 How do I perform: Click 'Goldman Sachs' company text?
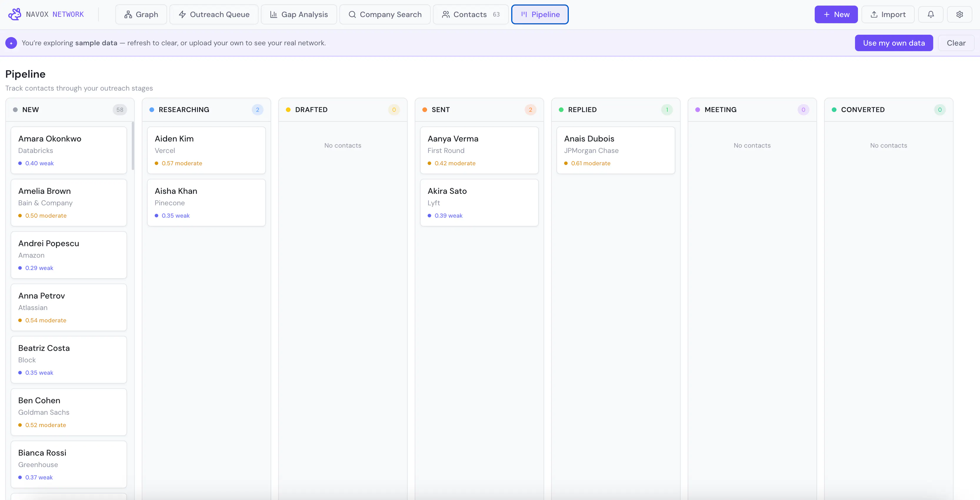click(x=44, y=412)
